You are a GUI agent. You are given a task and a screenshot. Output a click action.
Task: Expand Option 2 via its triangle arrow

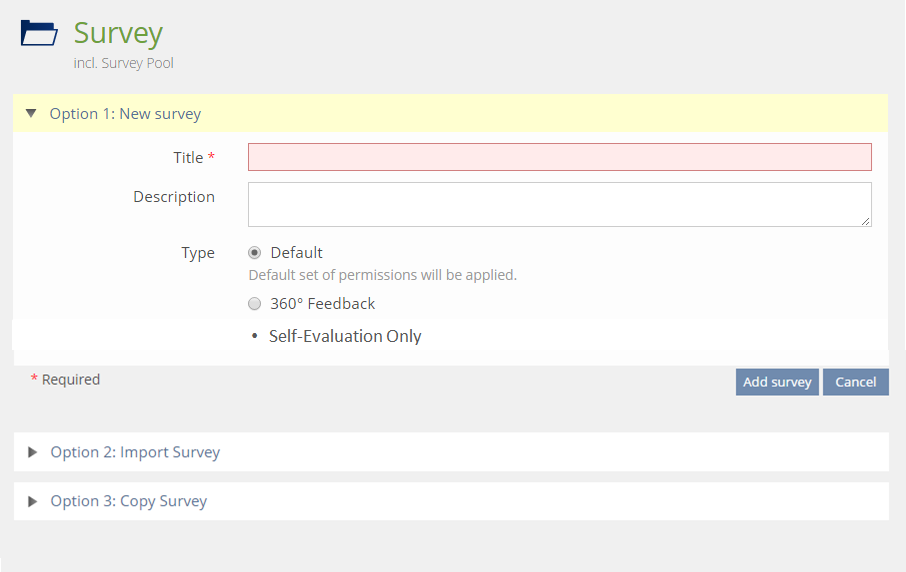(x=32, y=452)
